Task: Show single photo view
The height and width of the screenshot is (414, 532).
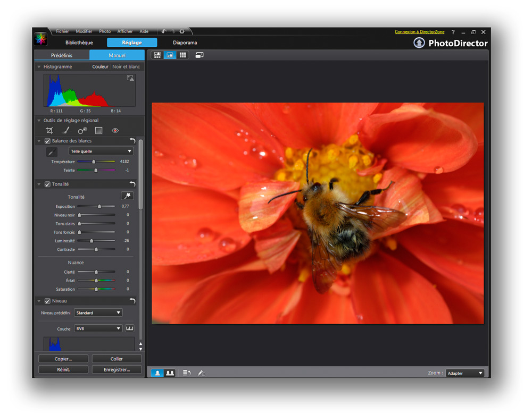Action: (157, 373)
